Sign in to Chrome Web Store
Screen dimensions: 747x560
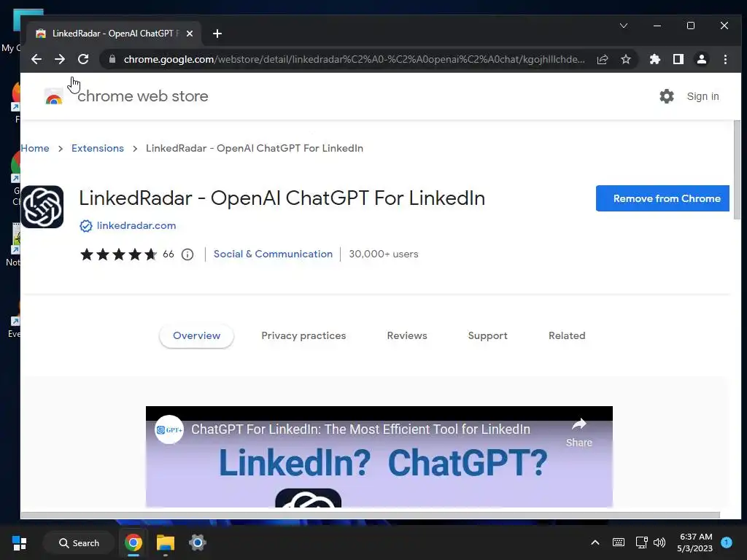pos(703,96)
